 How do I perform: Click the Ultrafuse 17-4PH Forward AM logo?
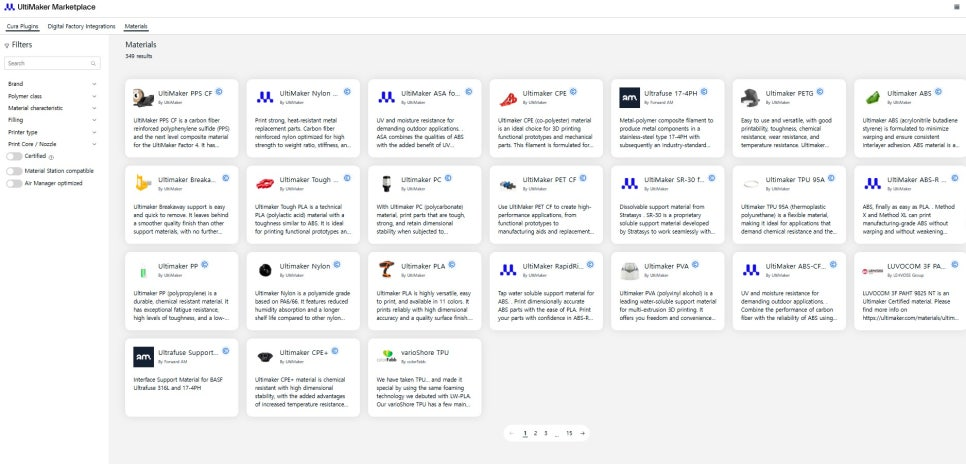click(630, 97)
